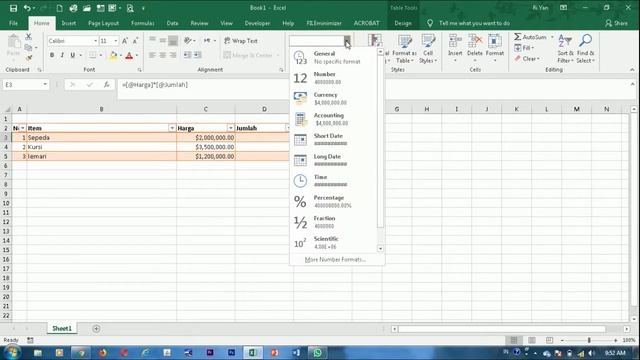Click the Share button
640x360 pixels.
pos(617,23)
